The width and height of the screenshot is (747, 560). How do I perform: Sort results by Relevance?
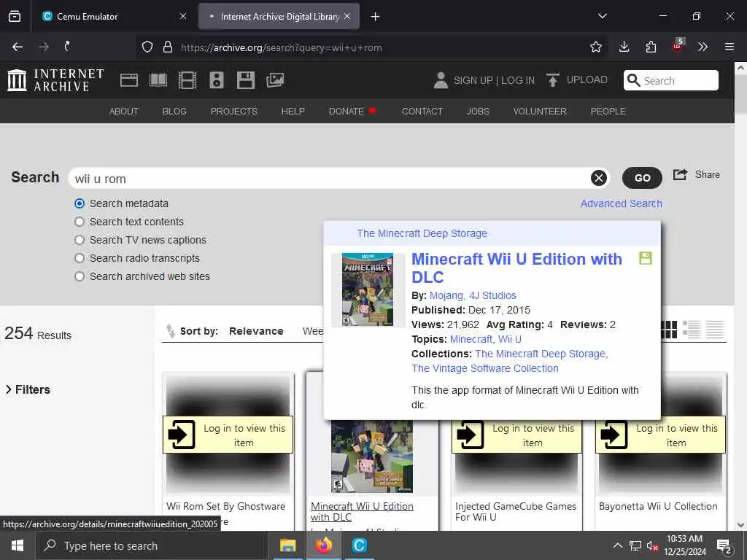point(256,331)
